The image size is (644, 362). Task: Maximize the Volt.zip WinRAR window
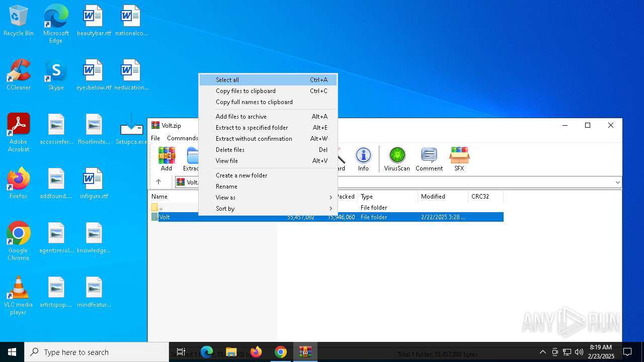pos(587,125)
